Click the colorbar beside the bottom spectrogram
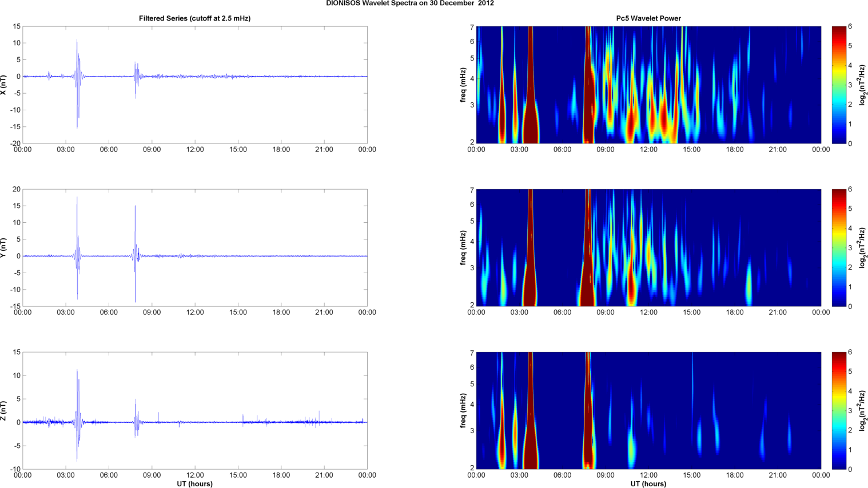This screenshot has height=488, width=868. pyautogui.click(x=839, y=410)
